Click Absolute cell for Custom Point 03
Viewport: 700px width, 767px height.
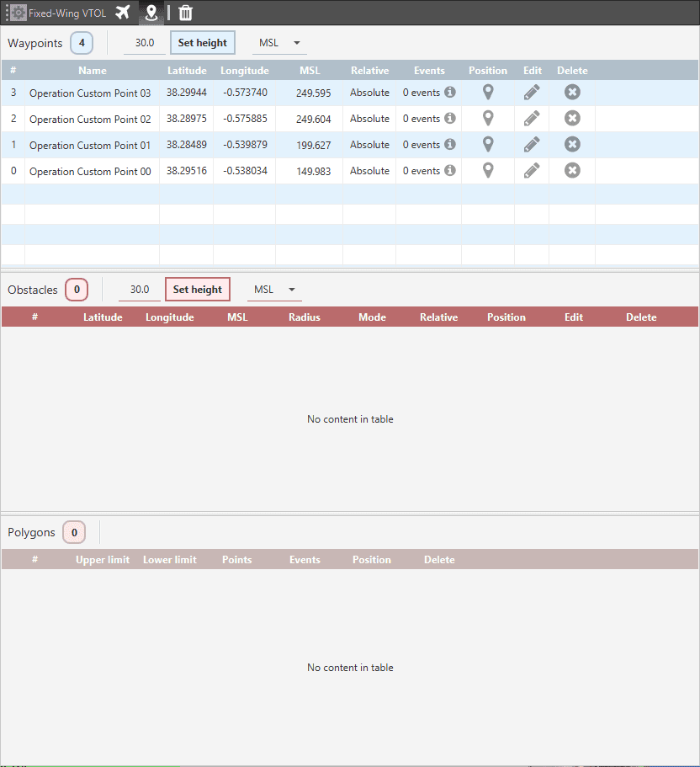pos(369,93)
